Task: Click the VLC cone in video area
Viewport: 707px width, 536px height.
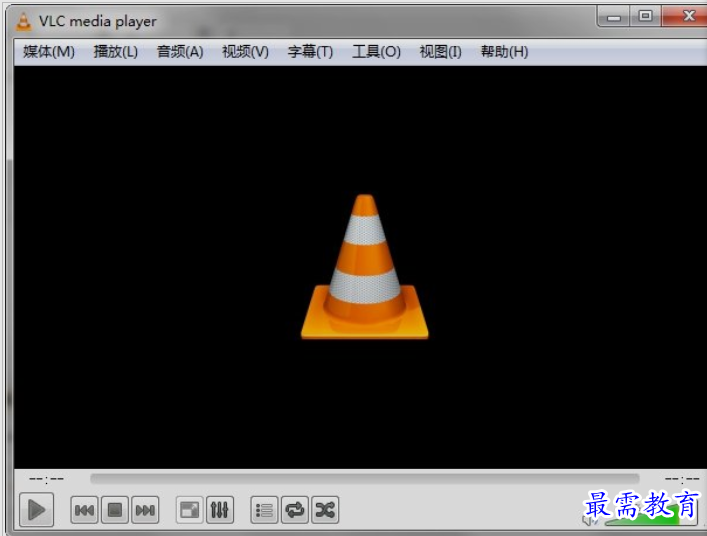Action: 364,267
